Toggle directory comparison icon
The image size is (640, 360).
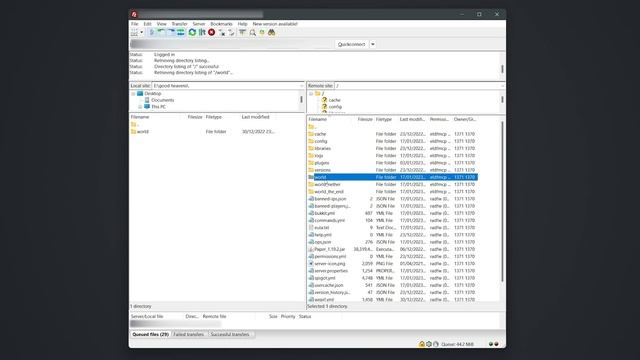pos(253,33)
